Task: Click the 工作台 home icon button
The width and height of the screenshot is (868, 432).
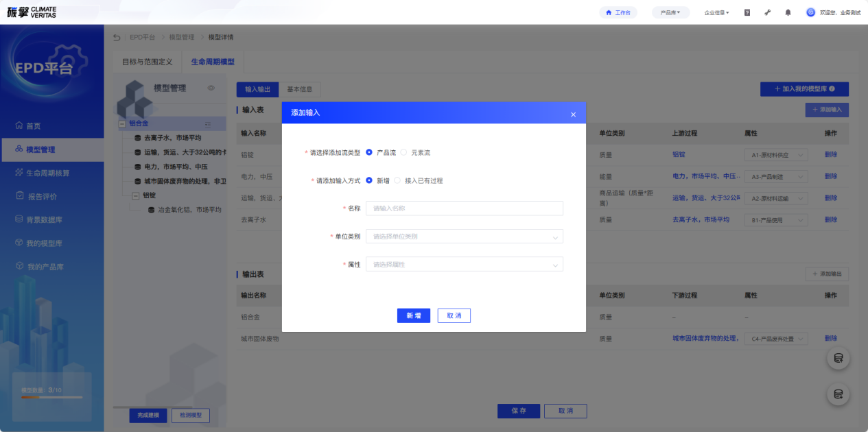Action: pos(618,12)
